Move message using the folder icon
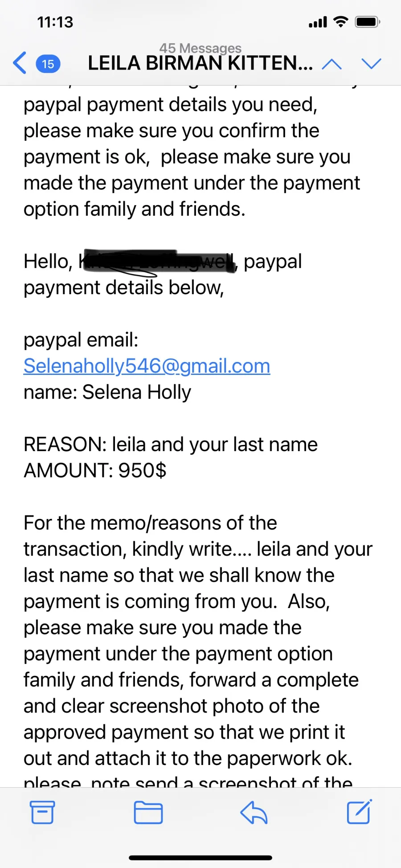The width and height of the screenshot is (401, 868). 148,812
